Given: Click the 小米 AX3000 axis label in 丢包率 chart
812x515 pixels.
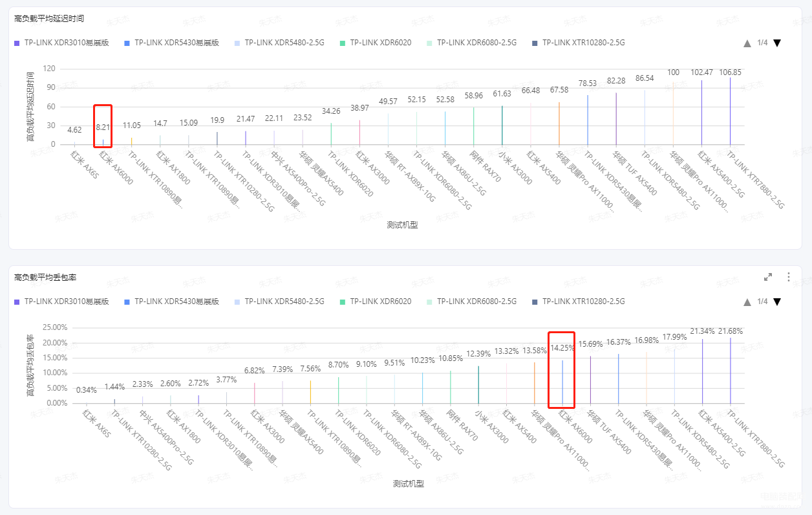Looking at the screenshot, I should point(492,426).
